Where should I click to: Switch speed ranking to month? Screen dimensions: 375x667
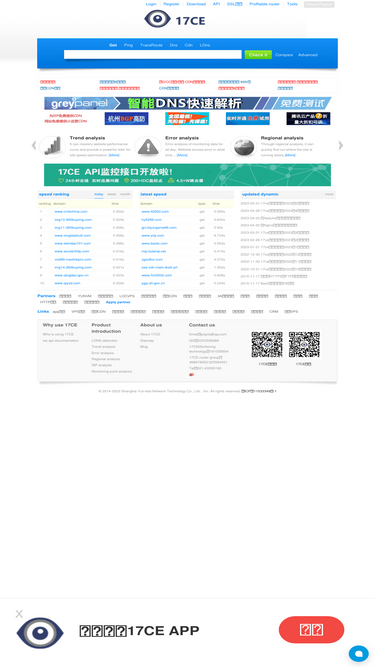coord(125,194)
